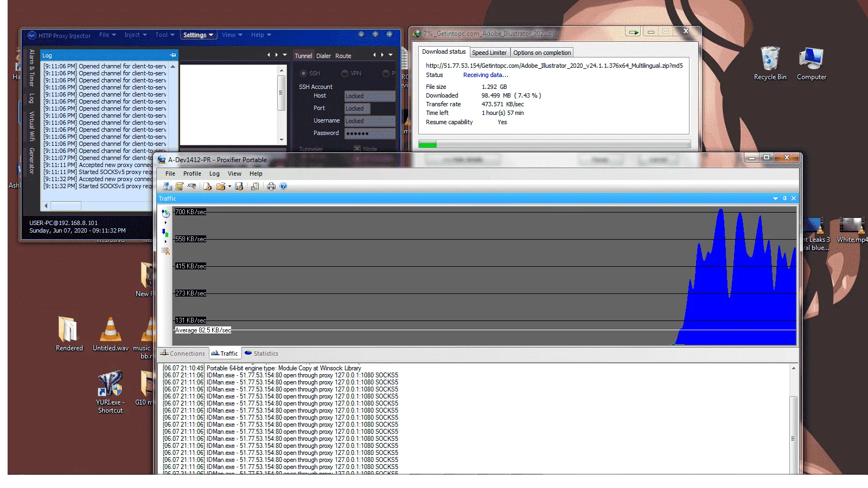Open File dropdown in HTTP Proxy Injector
The width and height of the screenshot is (868, 488).
coord(107,35)
